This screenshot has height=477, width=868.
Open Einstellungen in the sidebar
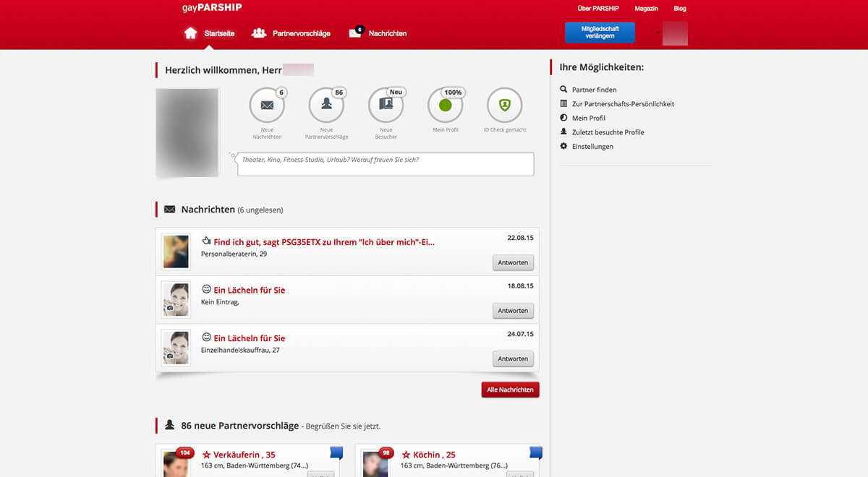click(x=592, y=147)
